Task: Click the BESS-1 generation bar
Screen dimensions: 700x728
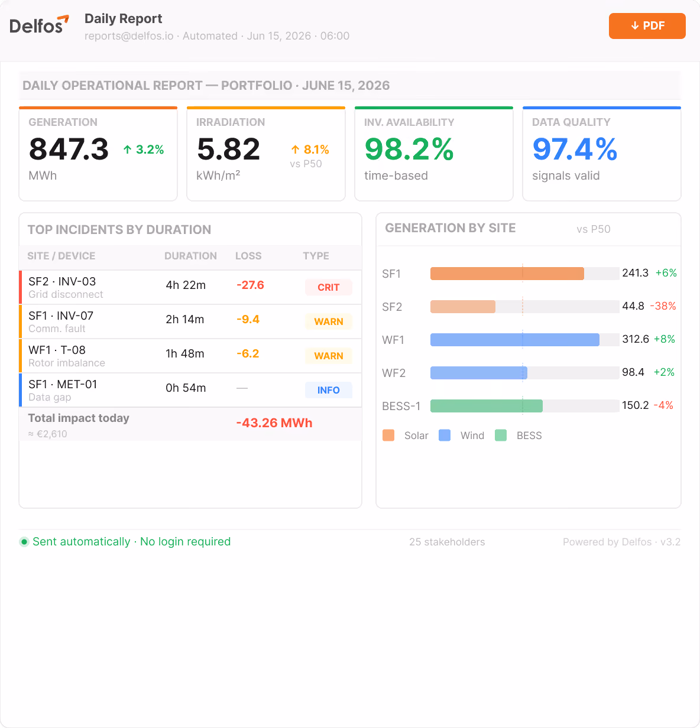Action: click(487, 406)
